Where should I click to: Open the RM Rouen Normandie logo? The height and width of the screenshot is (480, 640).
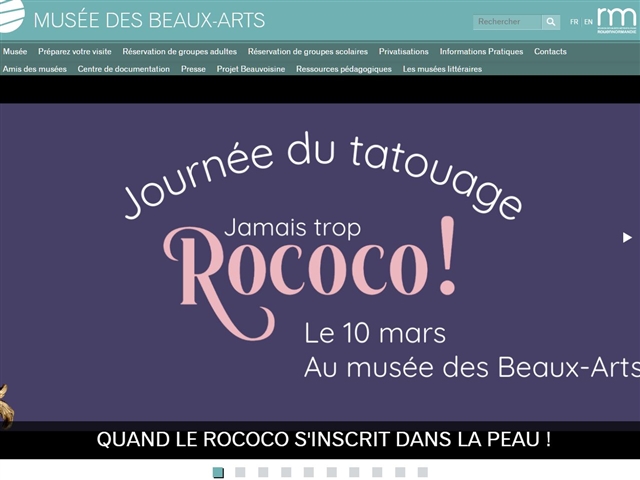pyautogui.click(x=616, y=20)
